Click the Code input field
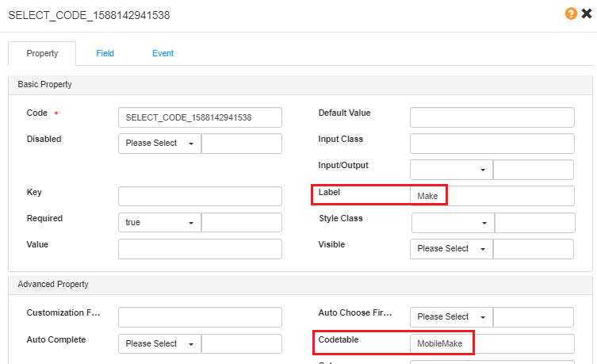The width and height of the screenshot is (597, 364). tap(200, 117)
